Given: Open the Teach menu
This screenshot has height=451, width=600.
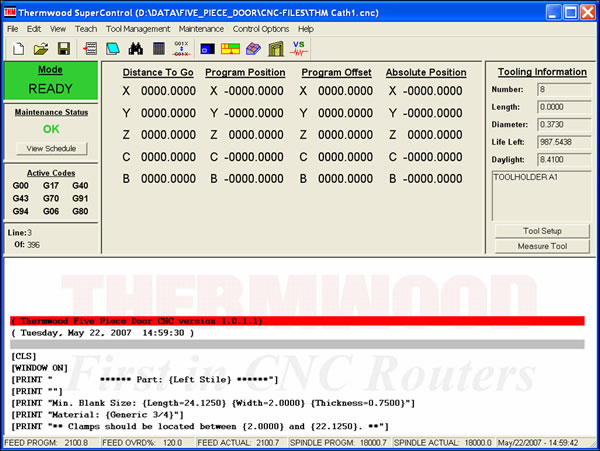Looking at the screenshot, I should pos(86,29).
